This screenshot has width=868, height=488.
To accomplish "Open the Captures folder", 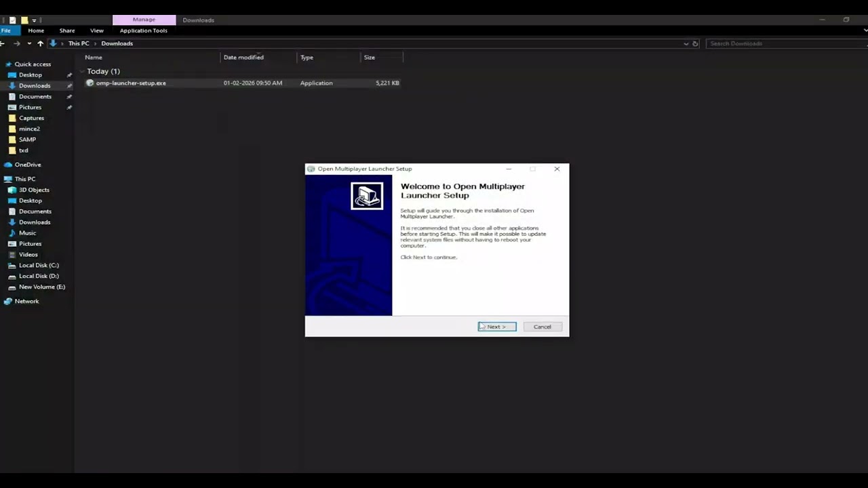I will point(31,118).
